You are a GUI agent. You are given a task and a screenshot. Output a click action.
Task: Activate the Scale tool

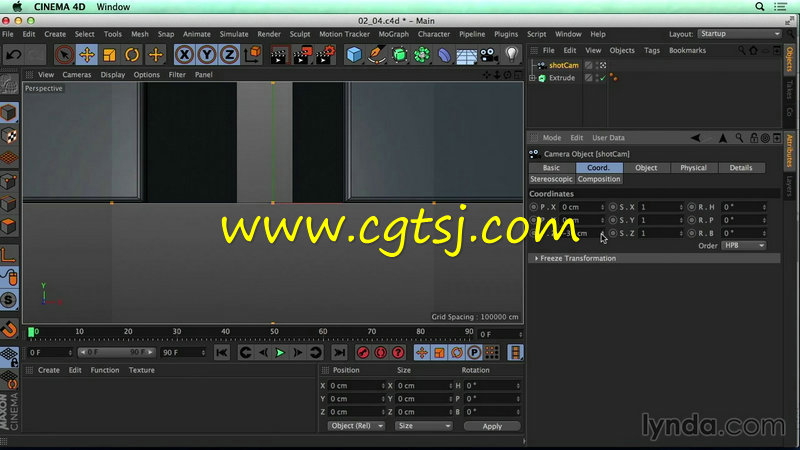(x=109, y=55)
